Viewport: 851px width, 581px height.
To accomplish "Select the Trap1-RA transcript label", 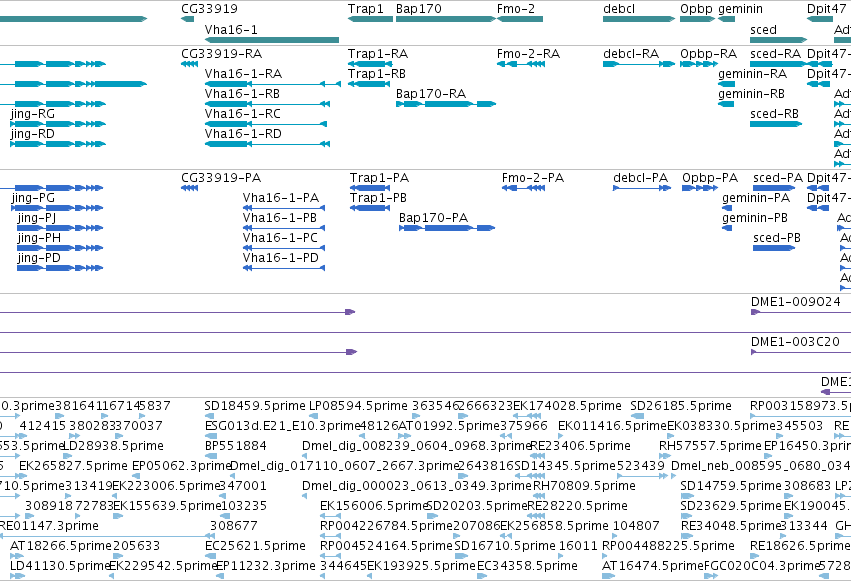I will [x=378, y=54].
